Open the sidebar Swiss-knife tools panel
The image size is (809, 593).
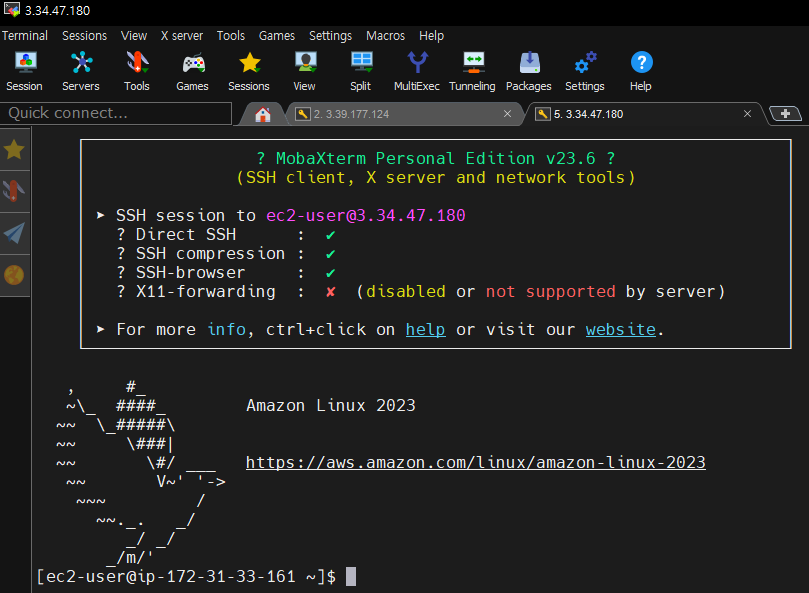pos(14,191)
